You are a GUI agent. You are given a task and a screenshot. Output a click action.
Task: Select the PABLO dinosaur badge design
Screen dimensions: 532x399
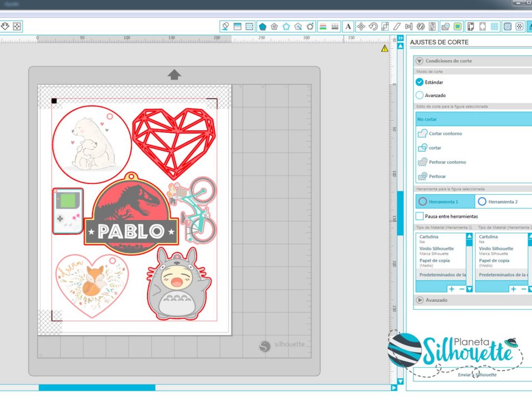131,214
